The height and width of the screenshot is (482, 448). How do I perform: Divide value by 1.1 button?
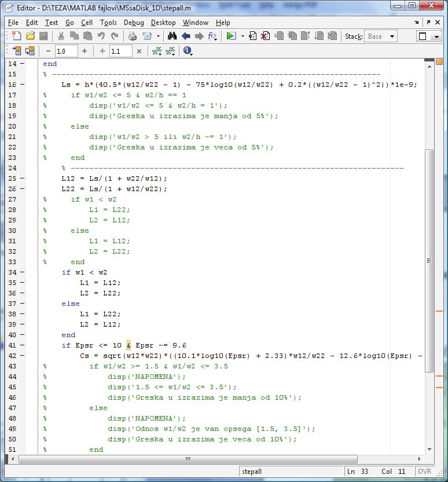coord(102,51)
